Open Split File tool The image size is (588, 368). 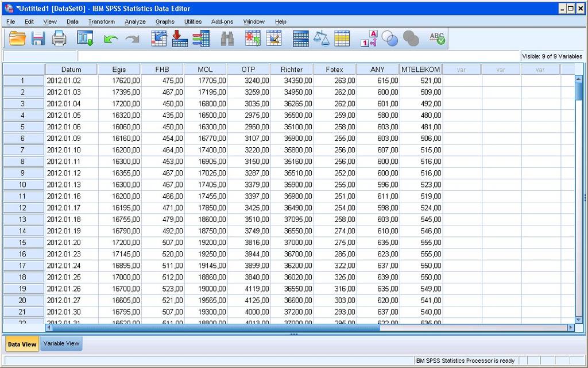point(300,39)
